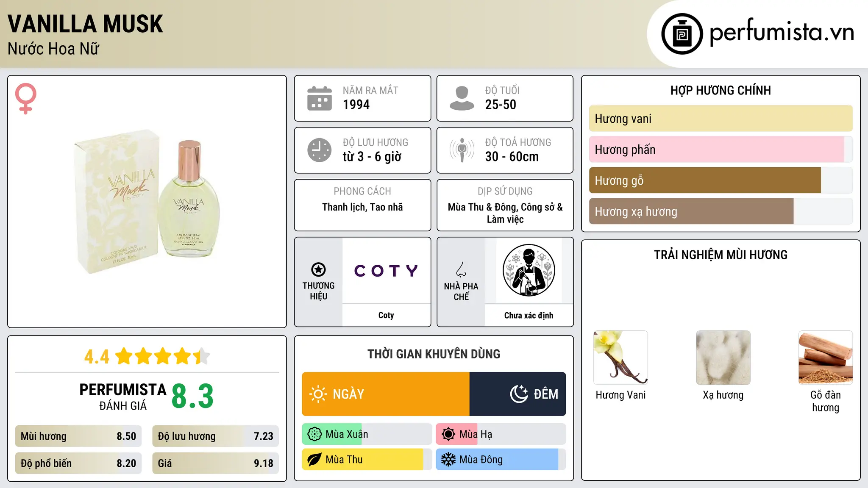Image resolution: width=868 pixels, height=488 pixels.
Task: Click the Mùa Xuân season bar
Action: (367, 434)
